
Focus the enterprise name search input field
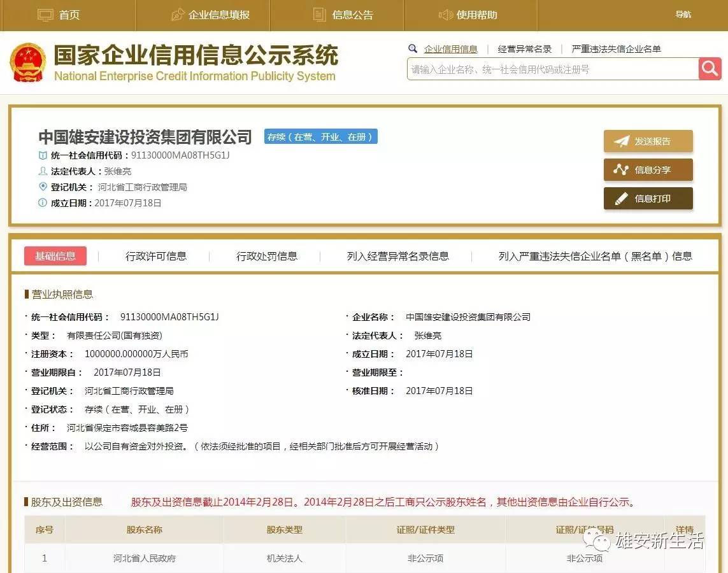pyautogui.click(x=552, y=69)
